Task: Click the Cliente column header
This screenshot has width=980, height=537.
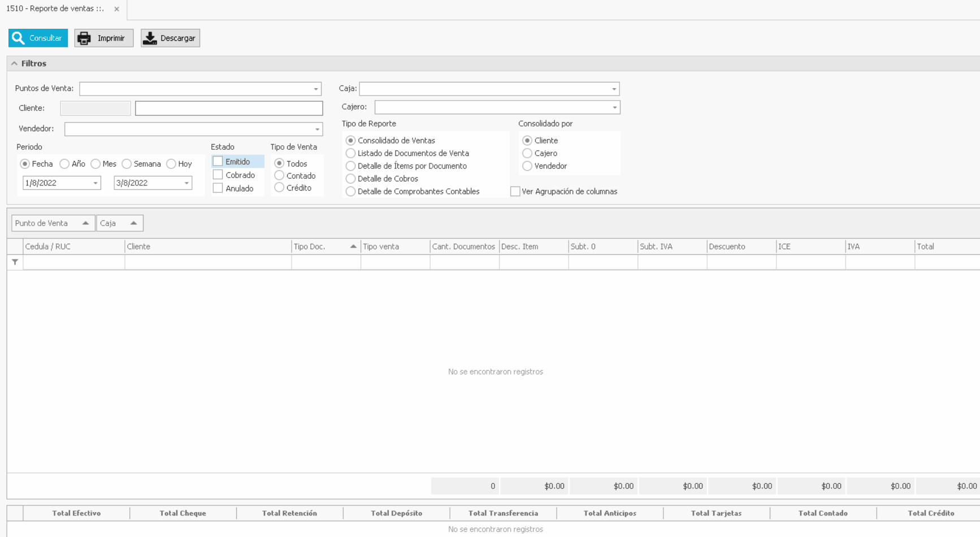Action: [x=207, y=246]
